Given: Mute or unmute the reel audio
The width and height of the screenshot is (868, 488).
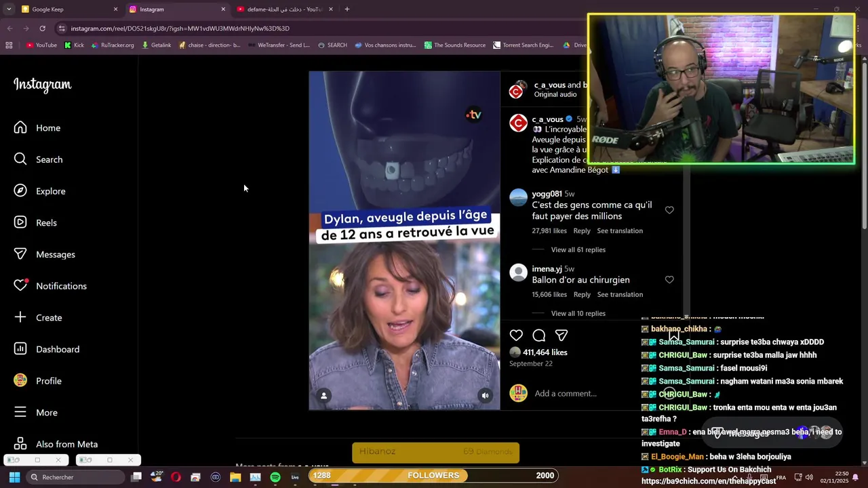Looking at the screenshot, I should [x=485, y=396].
